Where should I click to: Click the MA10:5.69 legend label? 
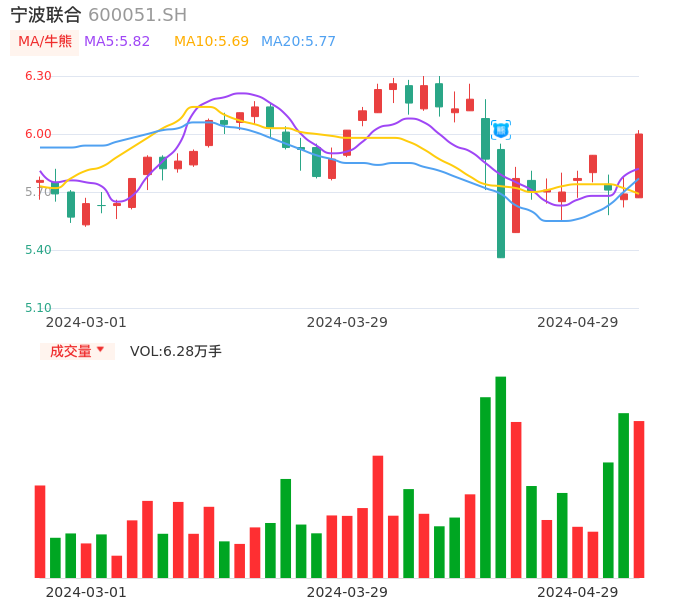[211, 42]
